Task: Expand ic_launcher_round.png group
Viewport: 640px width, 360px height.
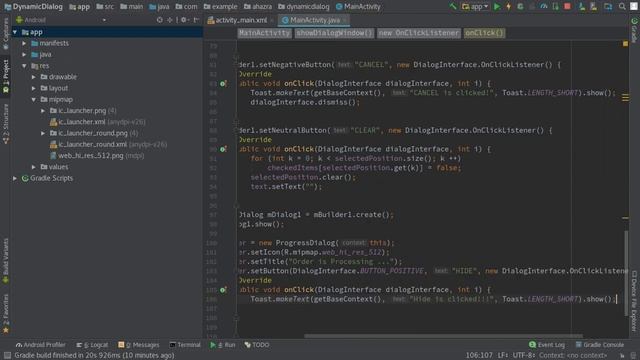Action: point(43,133)
